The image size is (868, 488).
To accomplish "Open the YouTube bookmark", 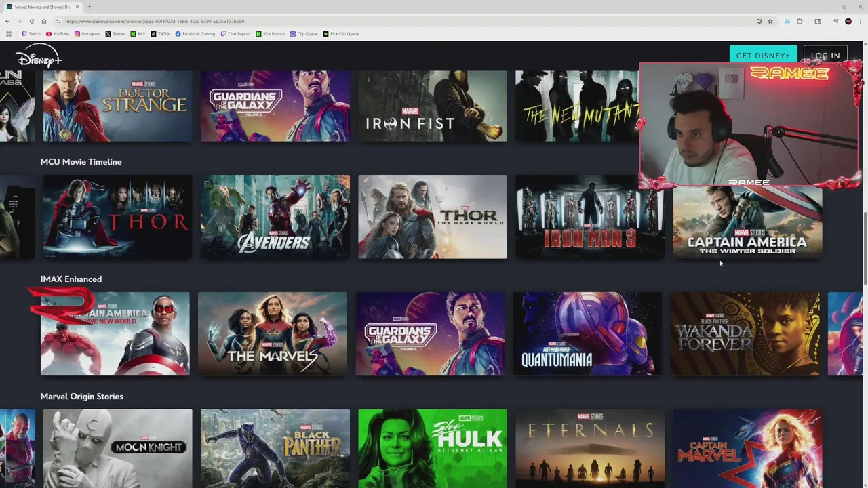I will pyautogui.click(x=58, y=34).
